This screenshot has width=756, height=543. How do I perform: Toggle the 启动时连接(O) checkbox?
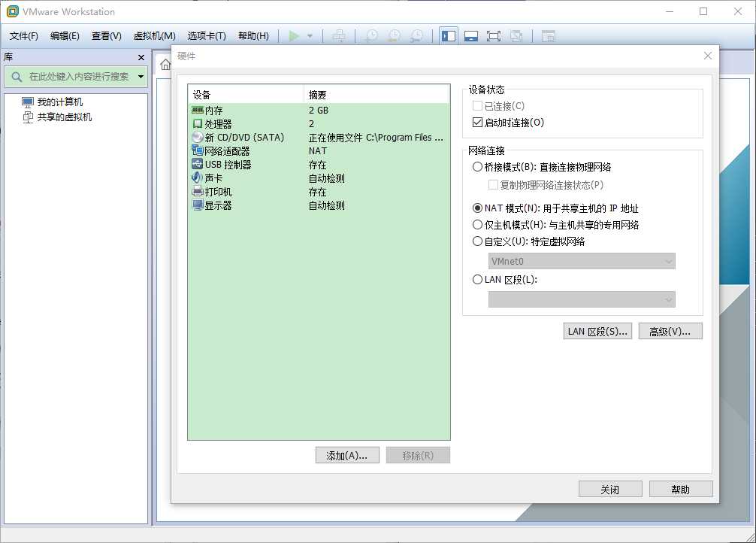point(477,122)
